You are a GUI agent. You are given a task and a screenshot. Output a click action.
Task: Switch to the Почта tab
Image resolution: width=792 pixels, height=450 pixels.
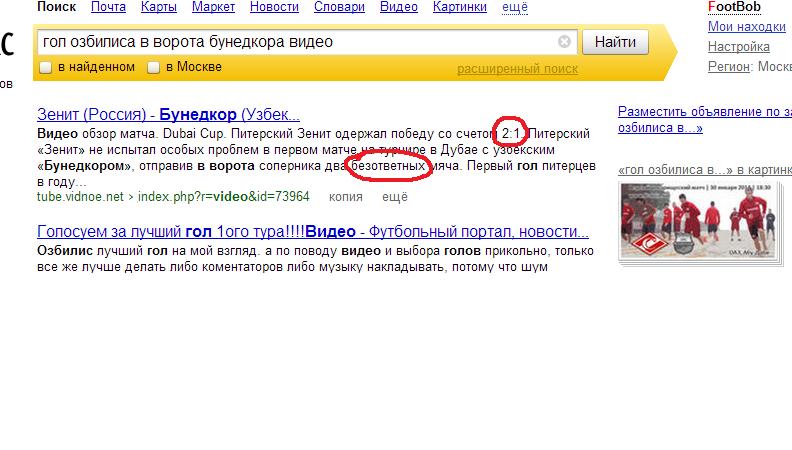coord(108,7)
